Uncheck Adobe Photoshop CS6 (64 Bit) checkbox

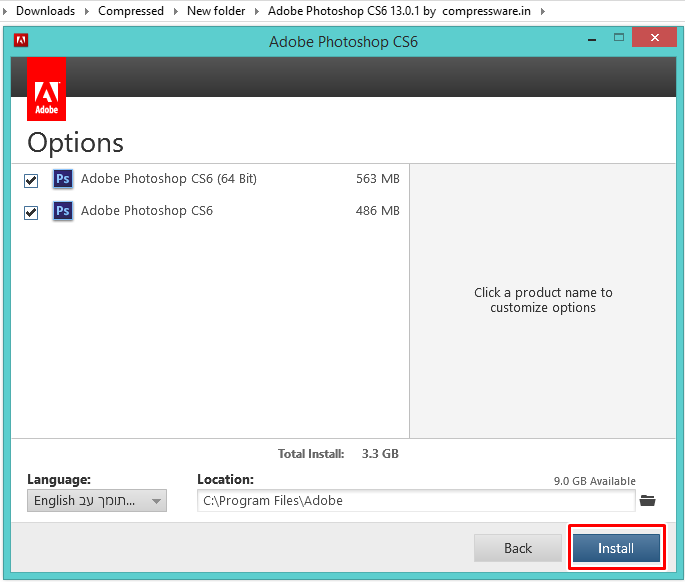[x=31, y=180]
